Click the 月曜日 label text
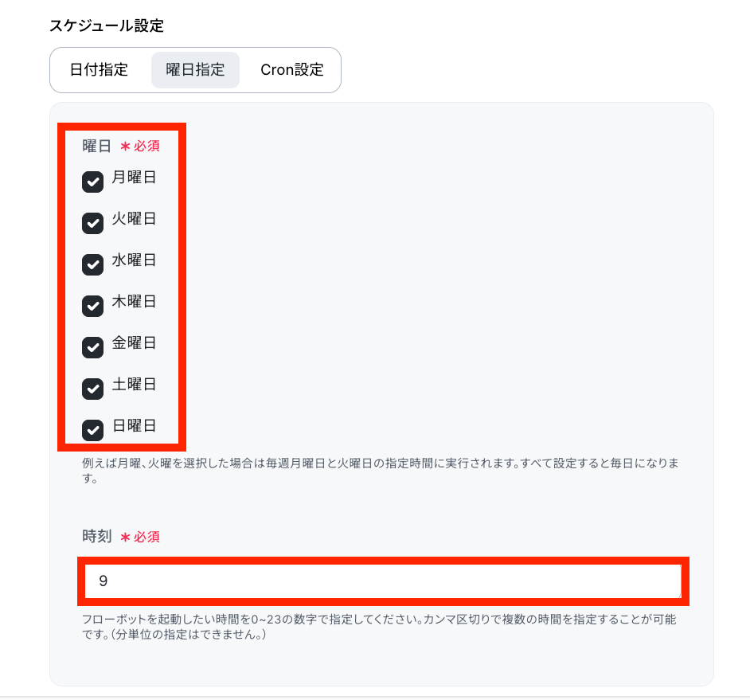Screen dimensions: 750x700 (134, 178)
